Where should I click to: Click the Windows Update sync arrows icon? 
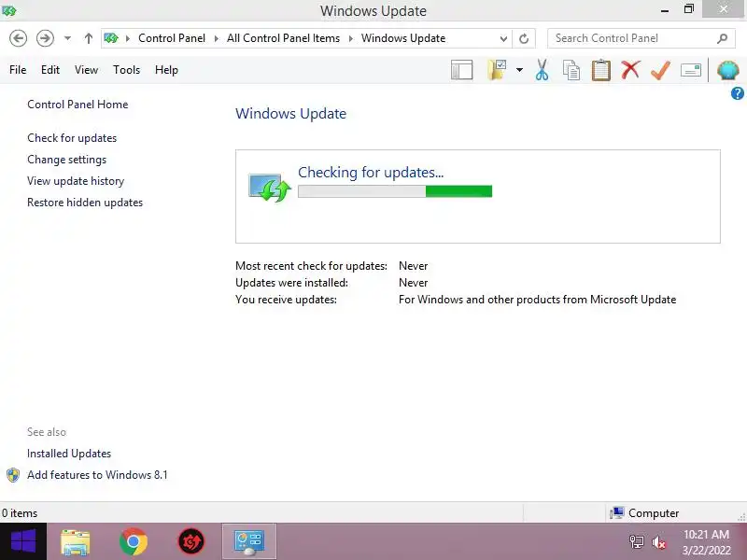pos(269,188)
